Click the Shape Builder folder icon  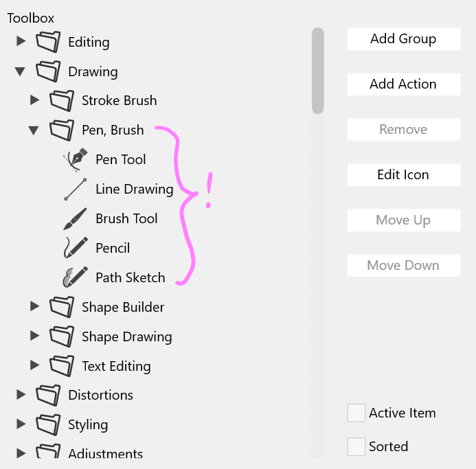coord(62,307)
